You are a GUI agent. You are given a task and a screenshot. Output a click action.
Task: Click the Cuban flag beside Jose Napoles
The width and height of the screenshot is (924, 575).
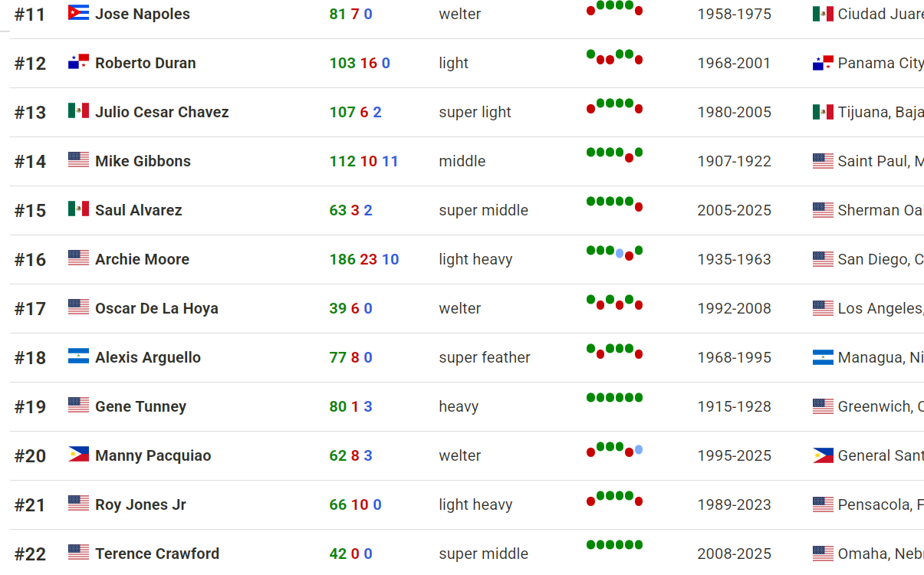click(78, 13)
